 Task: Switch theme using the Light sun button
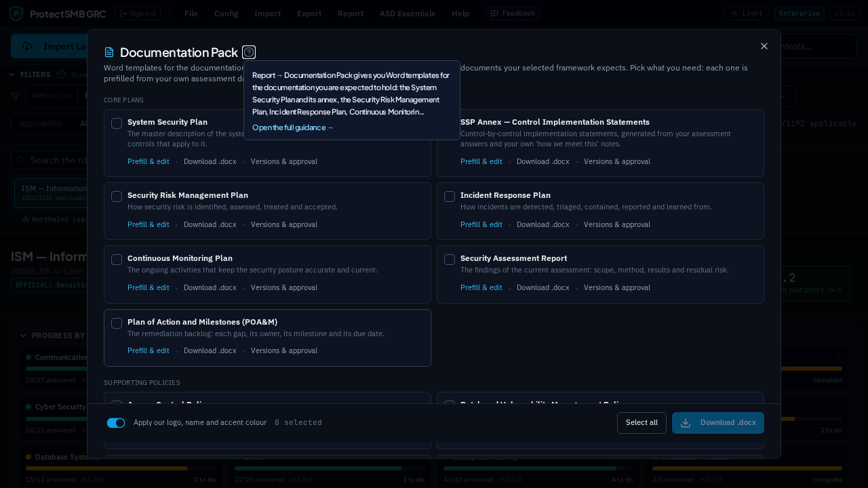coord(747,14)
